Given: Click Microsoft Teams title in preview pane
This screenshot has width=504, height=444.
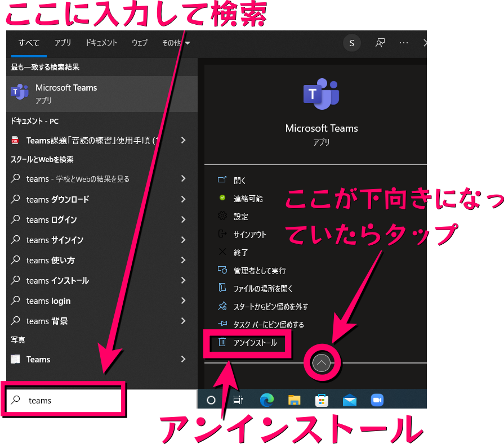Looking at the screenshot, I should 322,128.
